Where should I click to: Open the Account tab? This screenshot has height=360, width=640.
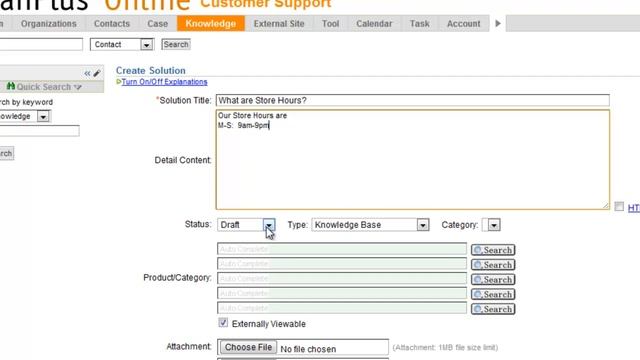tap(463, 24)
